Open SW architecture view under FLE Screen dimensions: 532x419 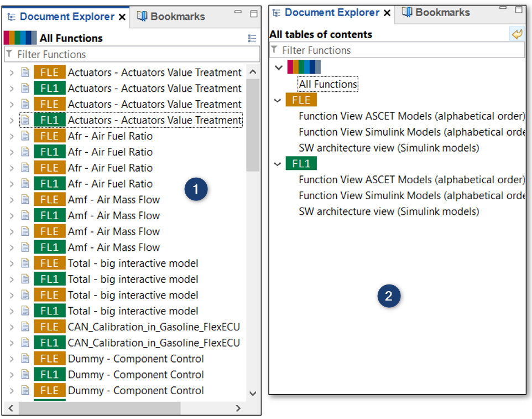[389, 148]
